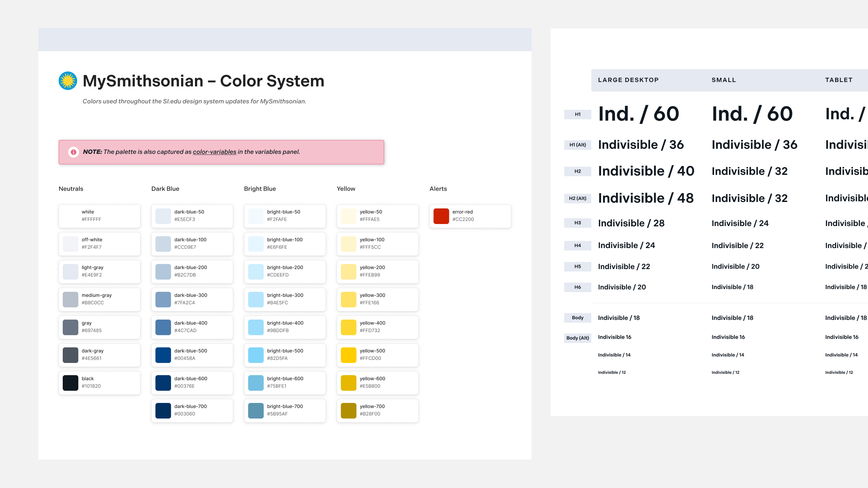Image resolution: width=868 pixels, height=488 pixels.
Task: Pick the yellow-500 color swatch
Action: 348,355
